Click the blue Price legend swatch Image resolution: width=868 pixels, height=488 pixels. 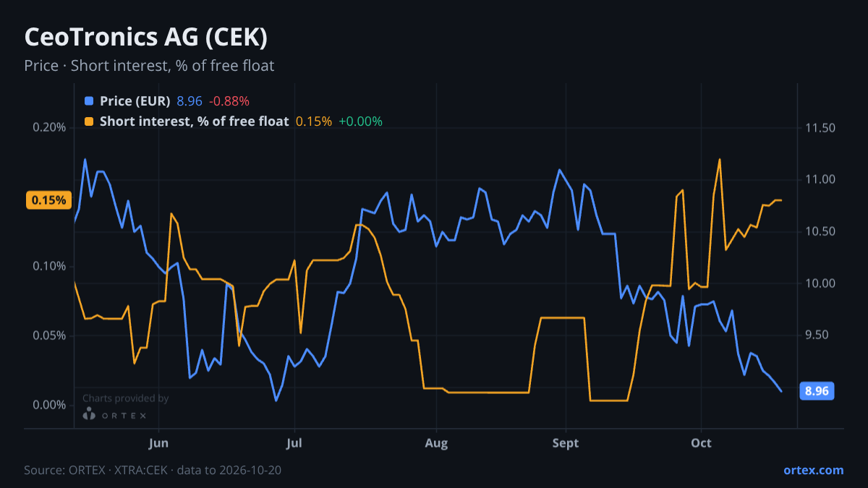89,101
